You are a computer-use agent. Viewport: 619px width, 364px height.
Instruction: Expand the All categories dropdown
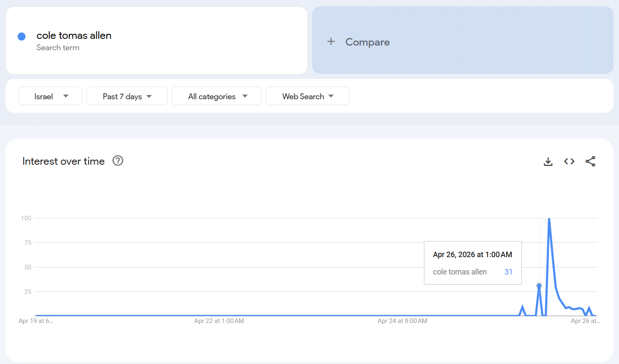coord(217,96)
